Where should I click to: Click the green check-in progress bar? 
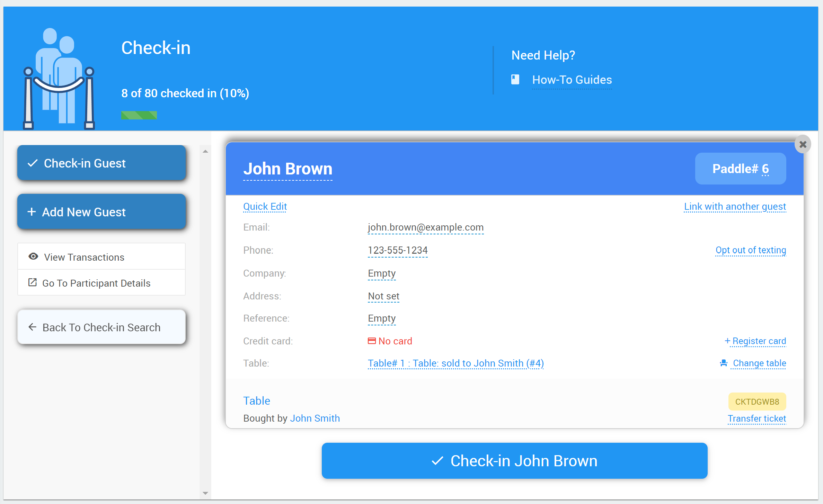click(x=139, y=115)
